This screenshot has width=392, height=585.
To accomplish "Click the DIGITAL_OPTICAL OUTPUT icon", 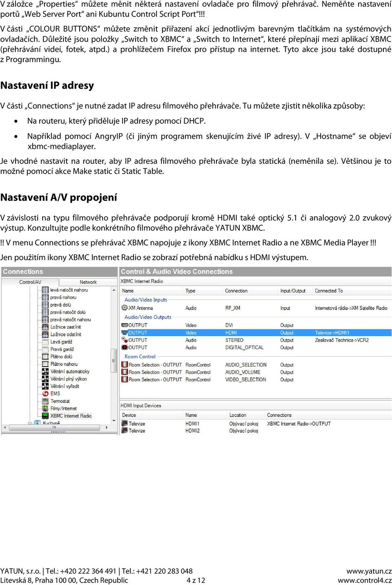I will [x=125, y=347].
